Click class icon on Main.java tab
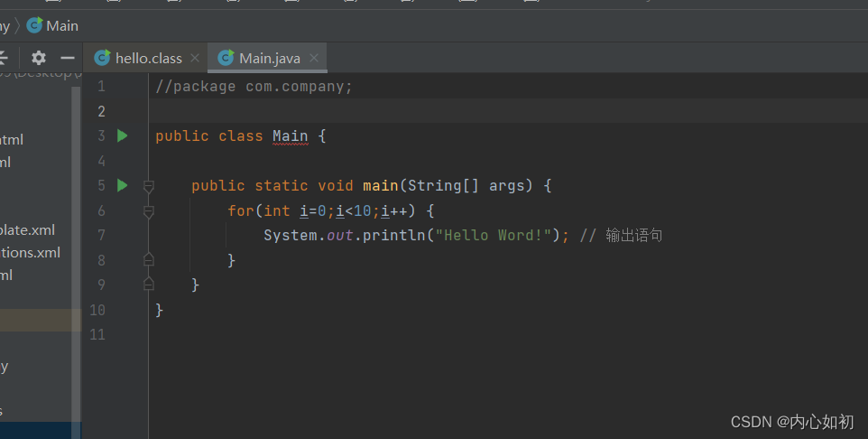 click(x=226, y=58)
